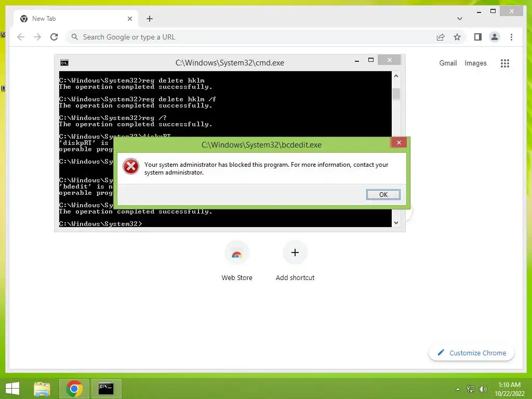Screen dimensions: 532x399
Task: Open the taskbar clock showing 1:10 AM
Action: point(509,389)
